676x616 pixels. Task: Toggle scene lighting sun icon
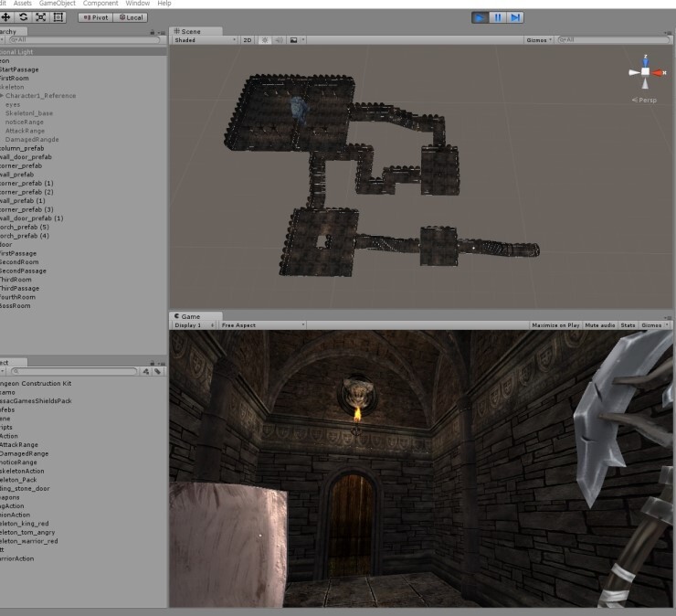265,40
